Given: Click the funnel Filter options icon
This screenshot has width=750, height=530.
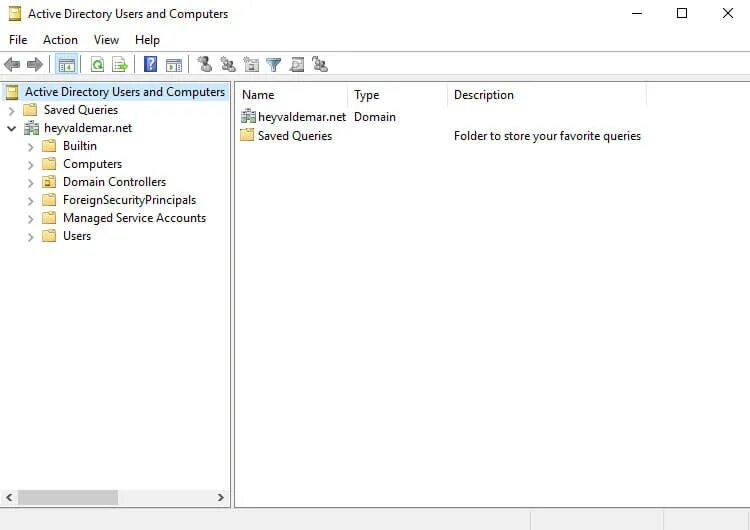Looking at the screenshot, I should click(274, 64).
